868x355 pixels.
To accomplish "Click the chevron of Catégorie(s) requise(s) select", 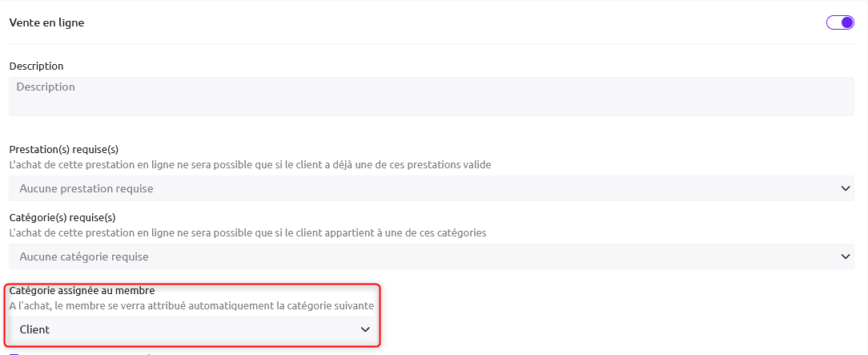I will tap(846, 256).
